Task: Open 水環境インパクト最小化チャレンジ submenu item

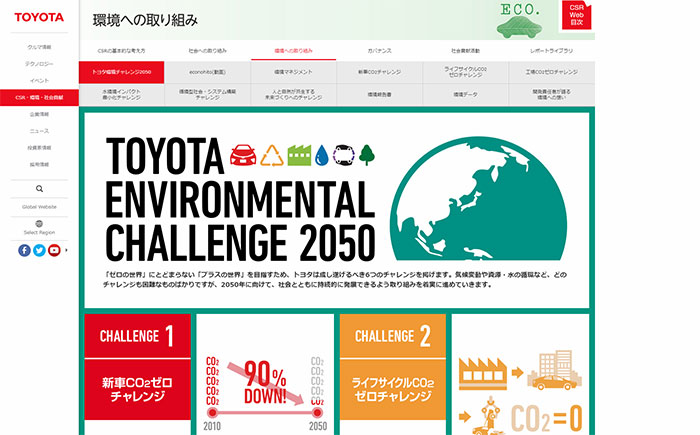Action: [x=121, y=94]
